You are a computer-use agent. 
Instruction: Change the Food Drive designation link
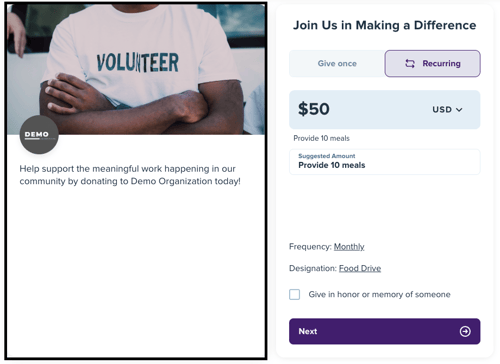pos(360,268)
